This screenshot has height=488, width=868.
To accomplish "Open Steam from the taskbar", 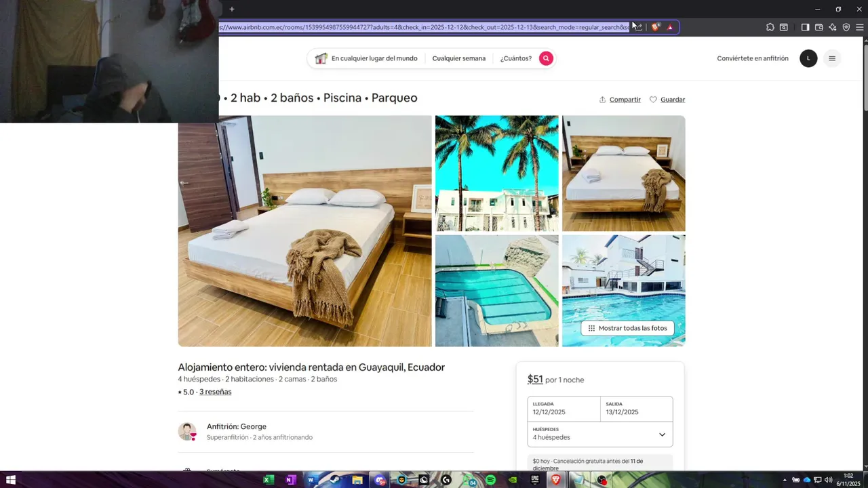I will point(334,480).
